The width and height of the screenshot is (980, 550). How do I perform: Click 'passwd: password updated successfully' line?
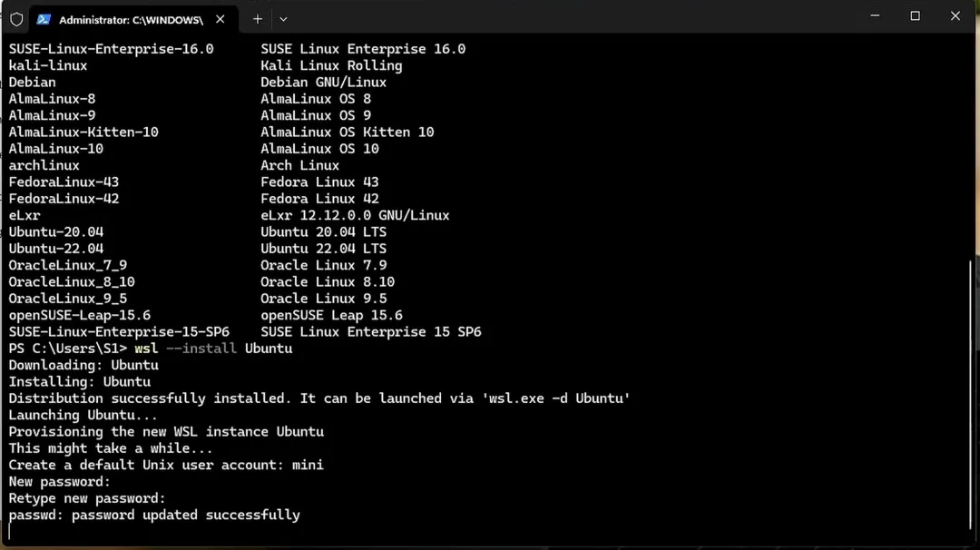[x=154, y=515]
